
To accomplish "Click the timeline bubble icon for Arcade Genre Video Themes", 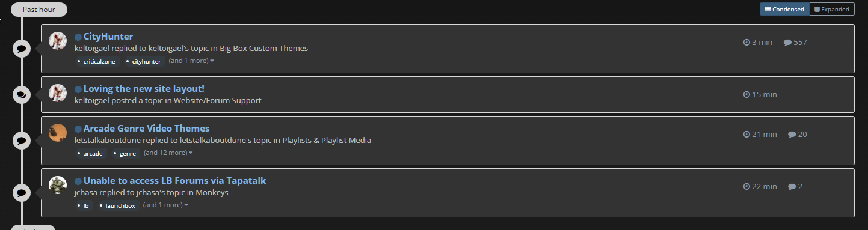I will pos(22,141).
